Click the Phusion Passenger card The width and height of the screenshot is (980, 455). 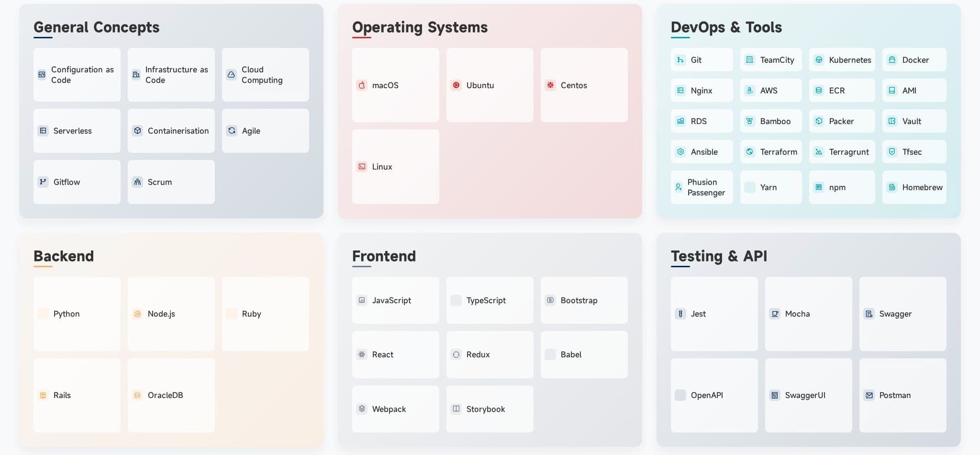pyautogui.click(x=702, y=187)
